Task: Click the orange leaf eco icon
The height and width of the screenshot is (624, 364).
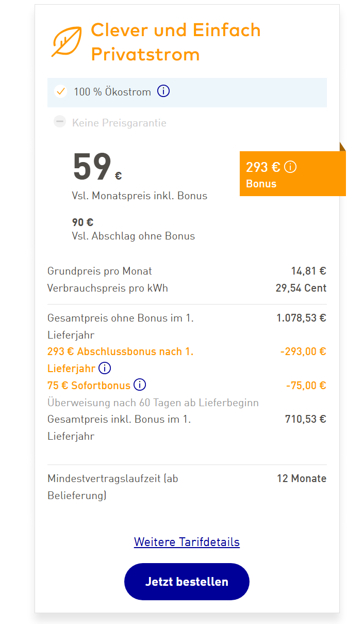Action: 67,41
